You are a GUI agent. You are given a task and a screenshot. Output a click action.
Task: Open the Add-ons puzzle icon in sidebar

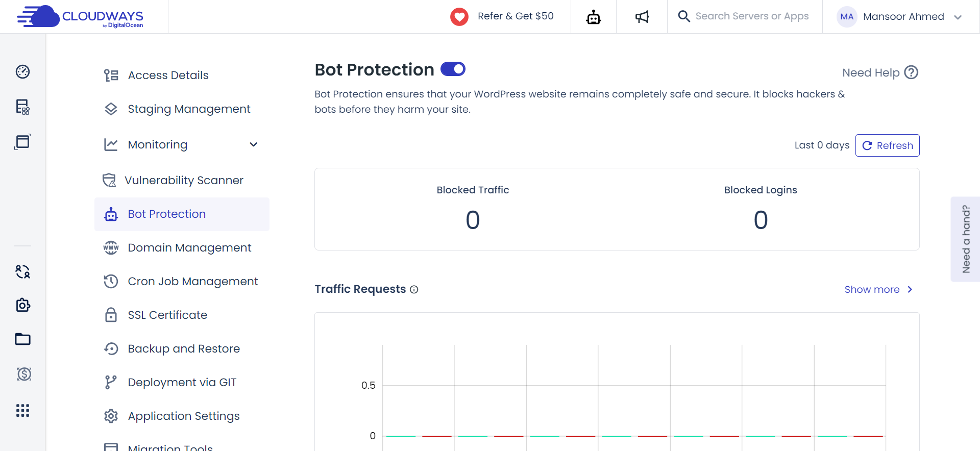pyautogui.click(x=22, y=305)
